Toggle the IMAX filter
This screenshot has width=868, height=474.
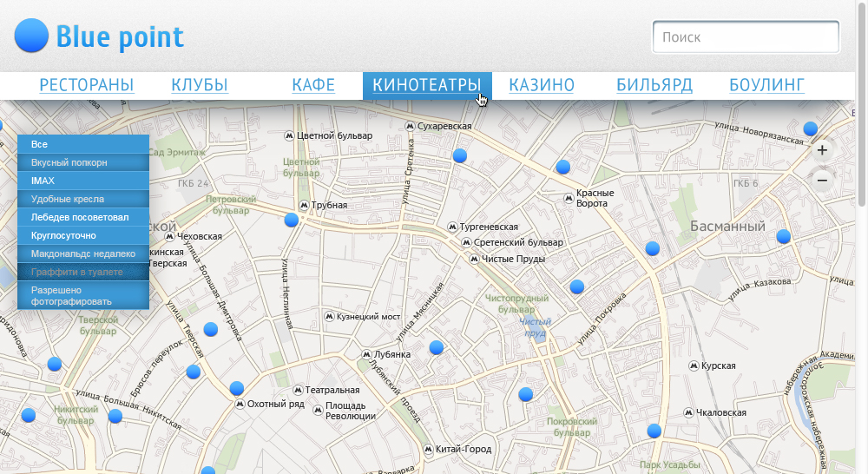pyautogui.click(x=83, y=181)
